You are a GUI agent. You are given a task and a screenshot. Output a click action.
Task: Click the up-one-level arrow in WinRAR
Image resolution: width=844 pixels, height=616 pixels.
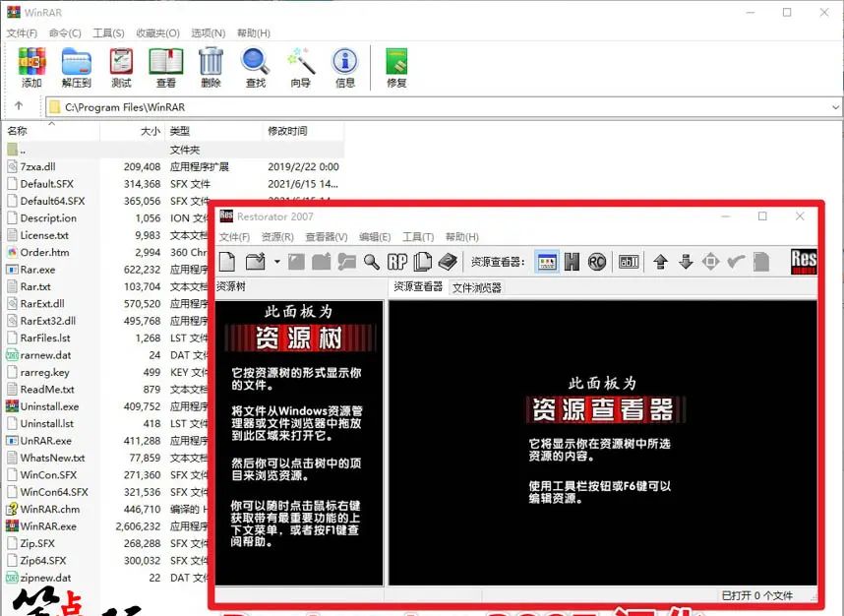pos(19,106)
